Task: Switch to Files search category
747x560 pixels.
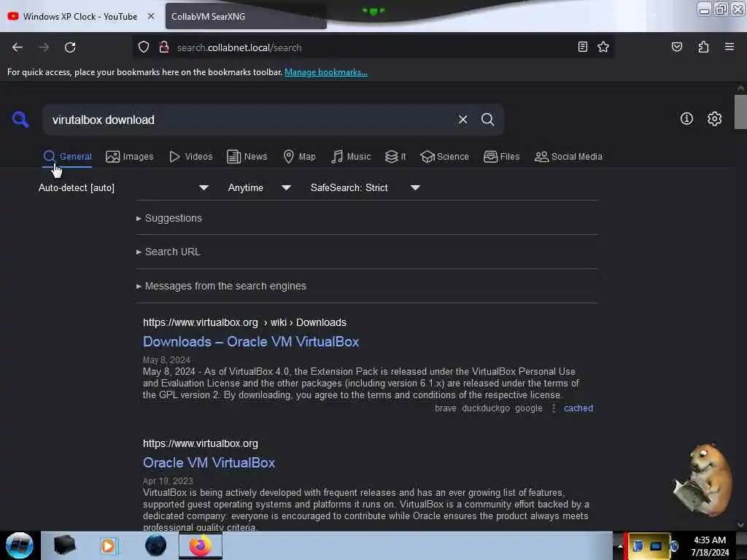Action: (501, 157)
